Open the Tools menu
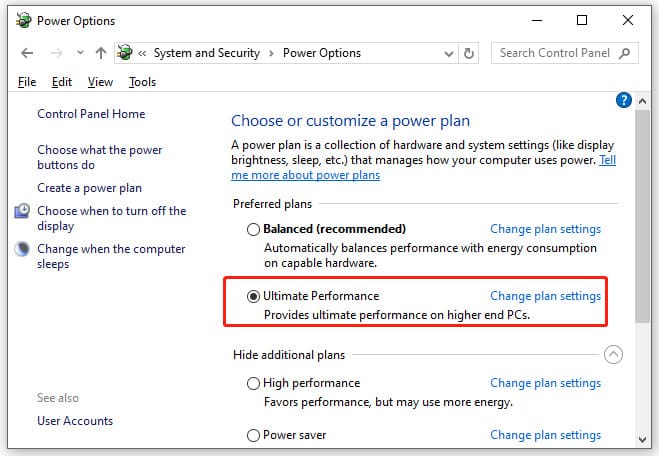The height and width of the screenshot is (456, 659). pos(142,82)
